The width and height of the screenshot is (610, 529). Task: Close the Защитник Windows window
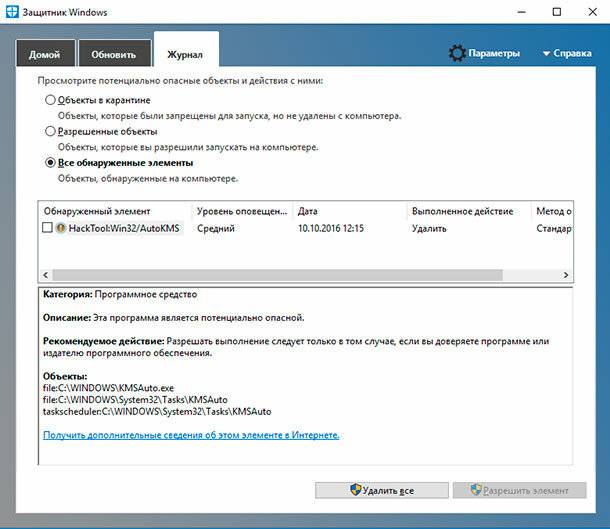click(592, 12)
